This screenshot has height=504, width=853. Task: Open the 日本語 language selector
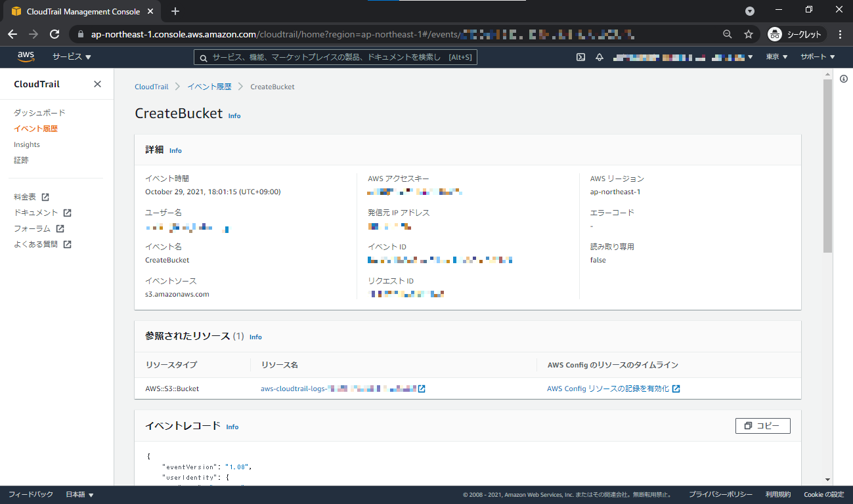point(79,495)
